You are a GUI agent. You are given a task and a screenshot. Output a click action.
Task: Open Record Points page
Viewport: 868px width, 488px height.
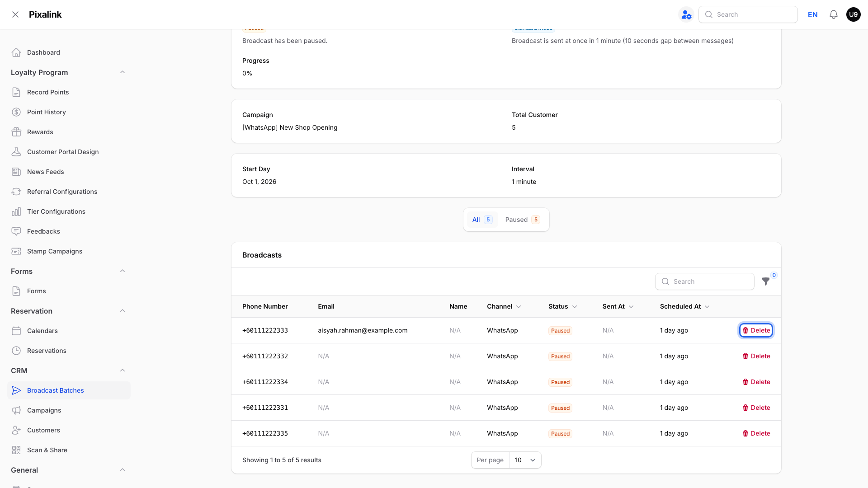point(69,92)
